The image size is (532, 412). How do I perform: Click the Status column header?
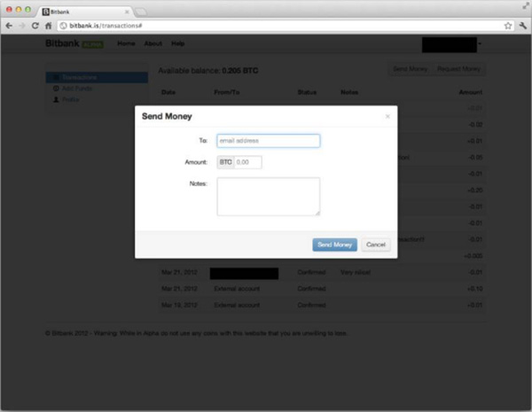[307, 92]
